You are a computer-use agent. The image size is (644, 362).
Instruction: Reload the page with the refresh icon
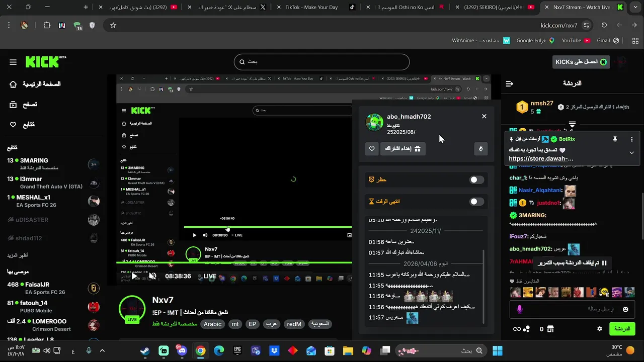point(604,25)
